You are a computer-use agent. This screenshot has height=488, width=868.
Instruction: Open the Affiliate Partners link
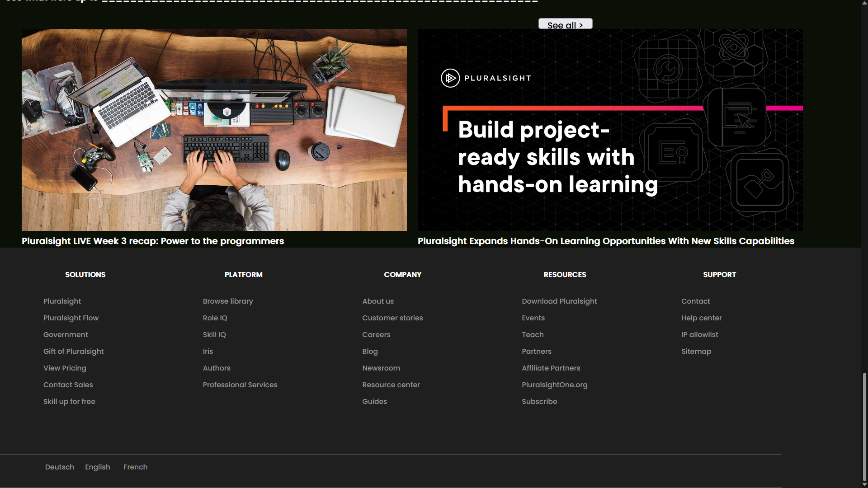click(551, 368)
